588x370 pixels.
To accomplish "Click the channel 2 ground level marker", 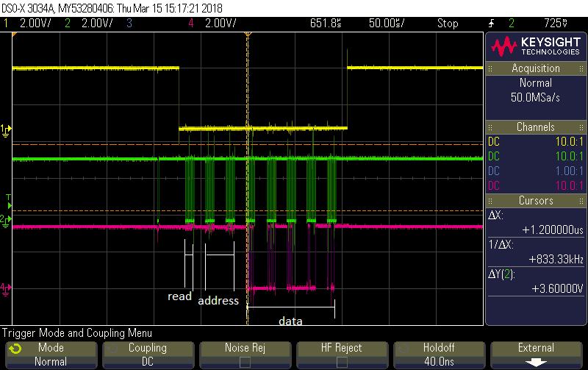I will [6, 221].
